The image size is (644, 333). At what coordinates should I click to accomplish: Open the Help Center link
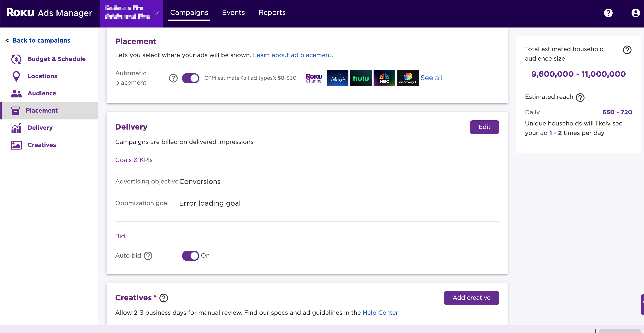click(x=380, y=313)
